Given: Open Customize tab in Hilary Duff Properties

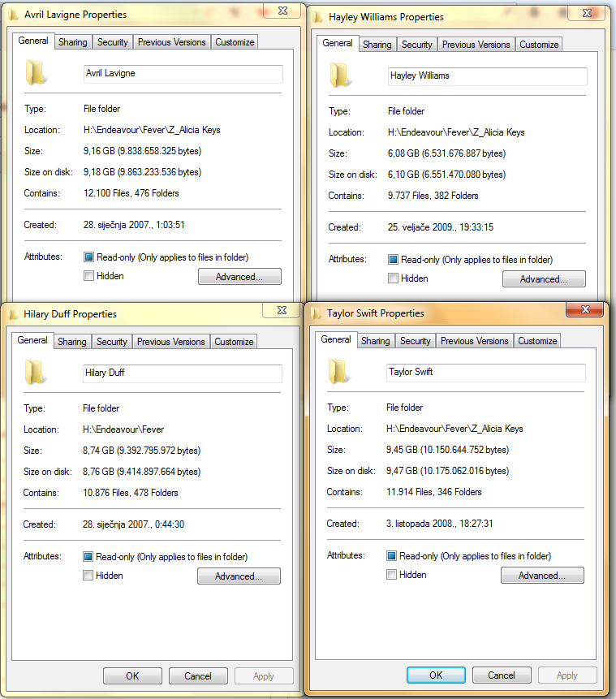Looking at the screenshot, I should 234,342.
